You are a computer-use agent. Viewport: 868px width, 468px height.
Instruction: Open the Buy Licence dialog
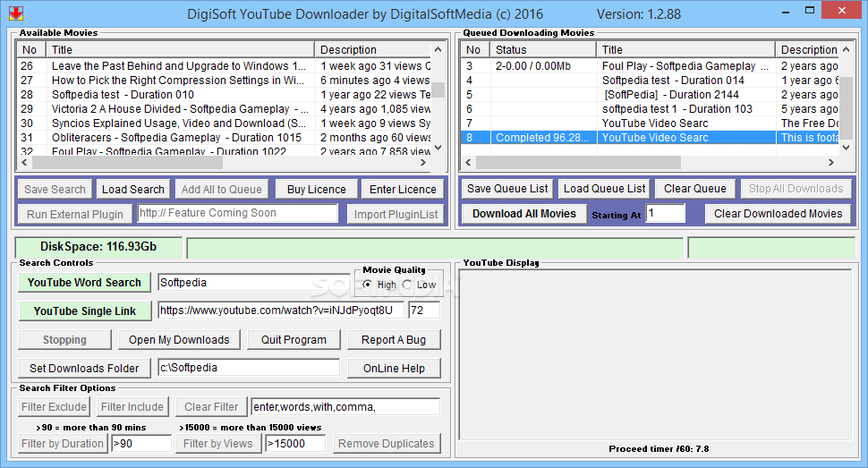(316, 190)
